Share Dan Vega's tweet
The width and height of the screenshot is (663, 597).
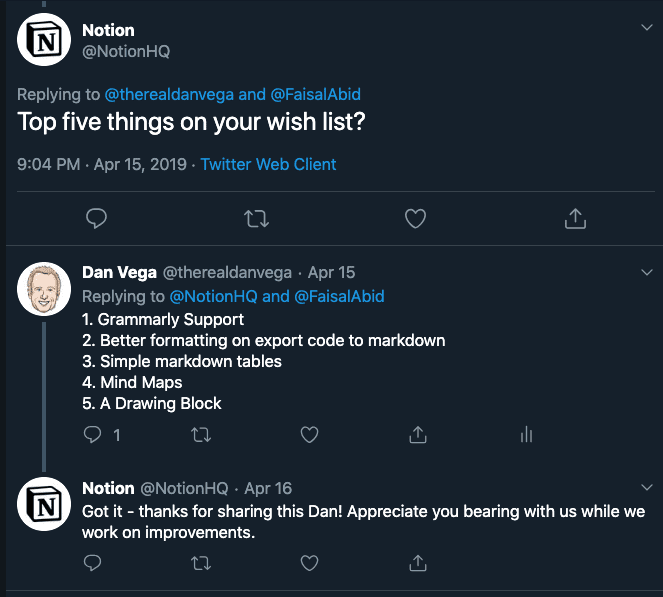pyautogui.click(x=418, y=434)
